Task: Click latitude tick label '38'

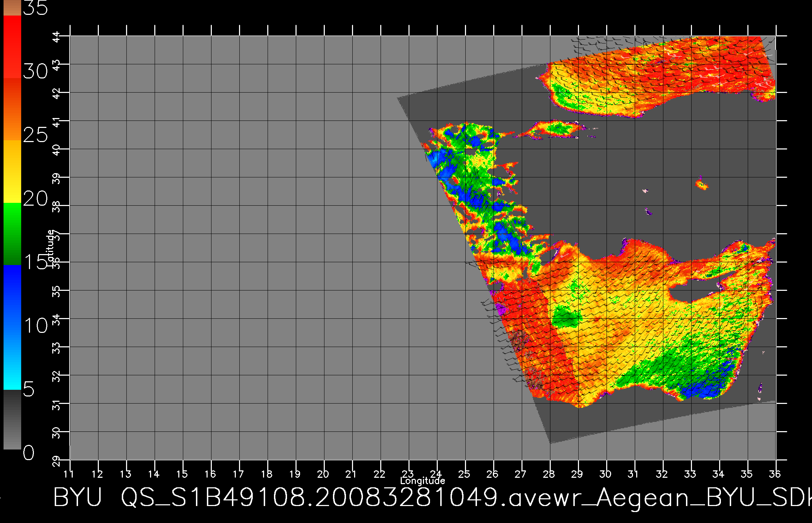Action: coord(56,206)
